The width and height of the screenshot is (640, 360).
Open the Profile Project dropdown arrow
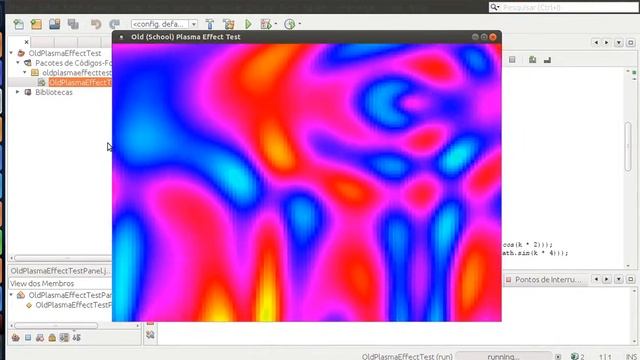[300, 24]
